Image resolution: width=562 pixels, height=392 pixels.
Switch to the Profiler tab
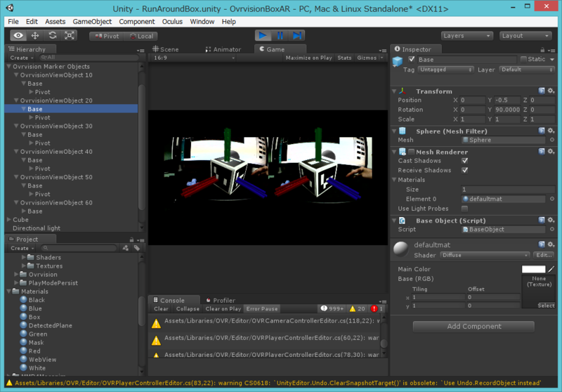pyautogui.click(x=221, y=300)
